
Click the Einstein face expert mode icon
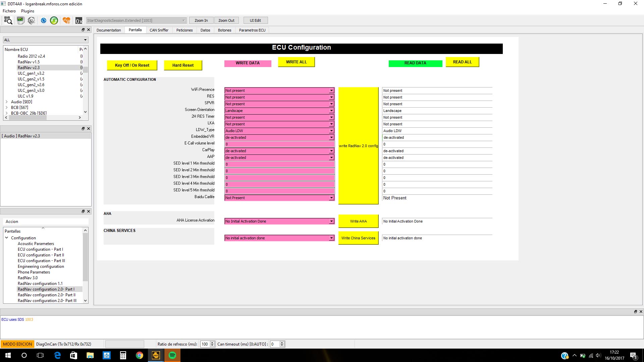(31, 20)
